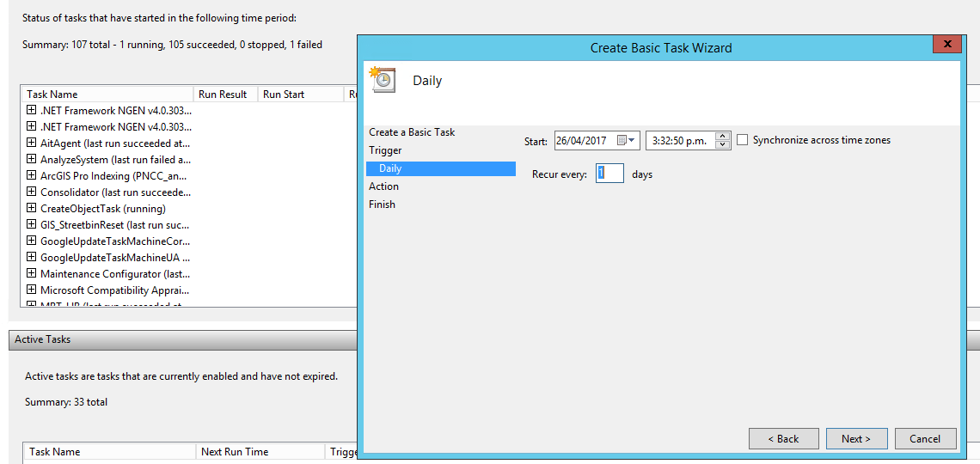Viewport: 980px width, 464px height.
Task: Cancel the Create Basic Task Wizard
Action: tap(925, 439)
